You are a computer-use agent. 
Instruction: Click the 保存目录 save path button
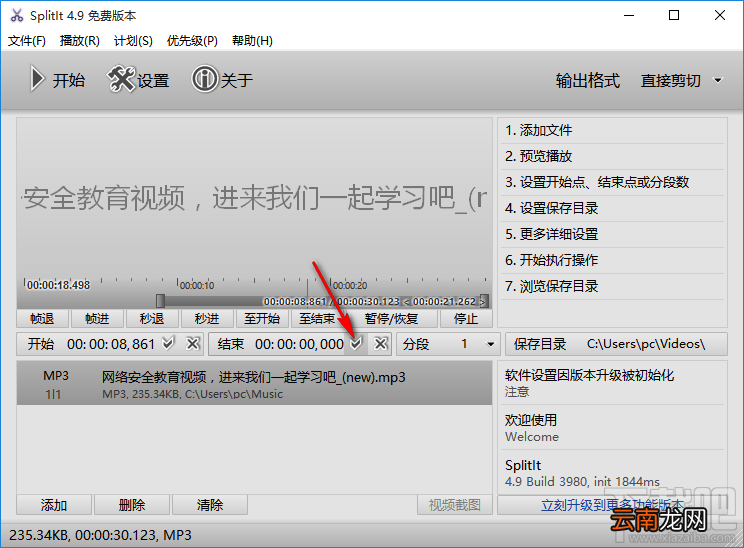[616, 344]
